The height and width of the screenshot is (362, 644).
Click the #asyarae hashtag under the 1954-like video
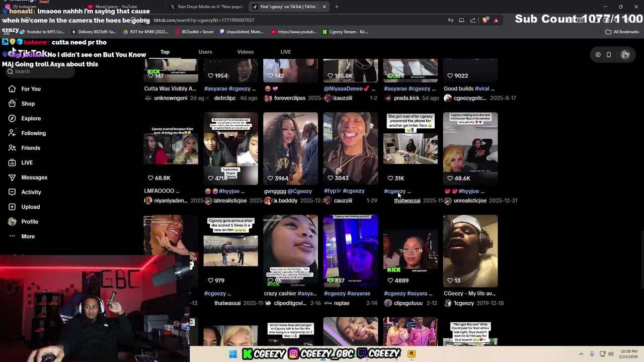[216, 88]
